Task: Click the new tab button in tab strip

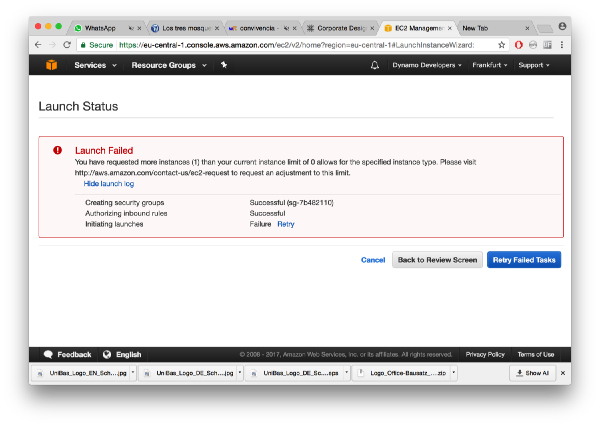Action: (545, 28)
